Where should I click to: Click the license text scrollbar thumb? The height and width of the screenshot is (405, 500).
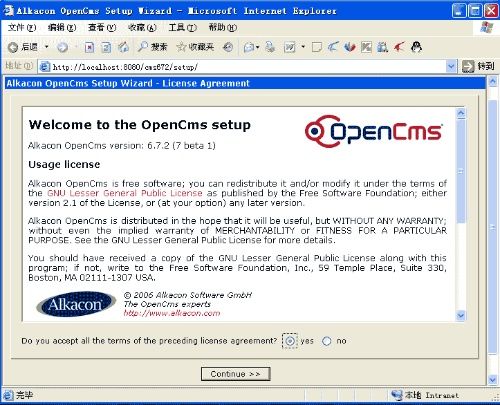[x=461, y=172]
